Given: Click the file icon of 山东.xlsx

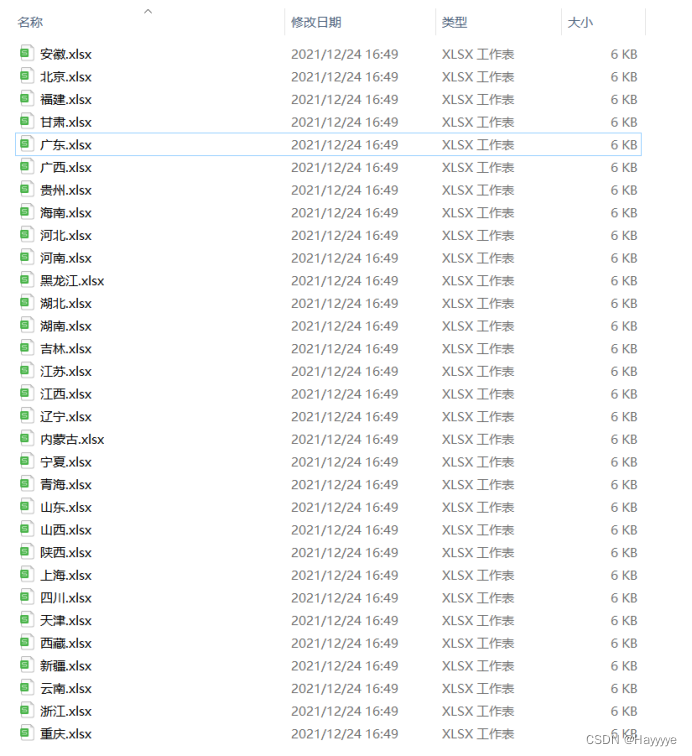Looking at the screenshot, I should click(x=27, y=506).
